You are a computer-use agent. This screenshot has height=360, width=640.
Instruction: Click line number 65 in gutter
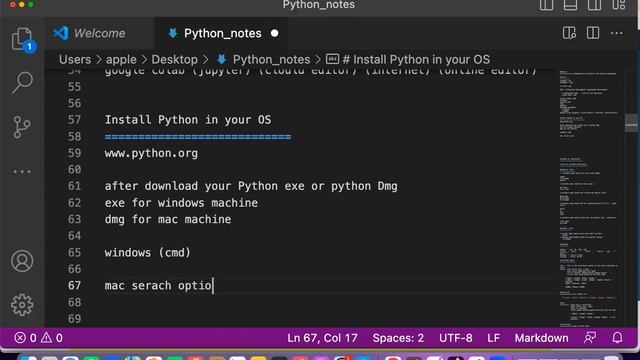[74, 253]
